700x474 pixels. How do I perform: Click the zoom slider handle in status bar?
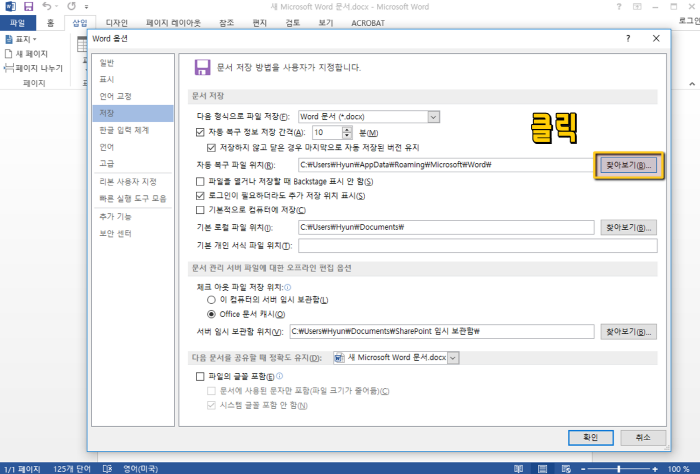[619, 469]
